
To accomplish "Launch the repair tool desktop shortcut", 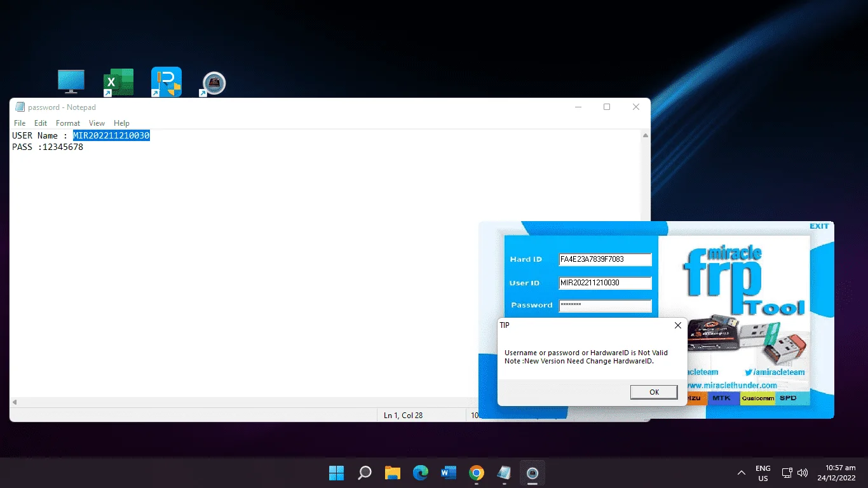I will pos(166,82).
